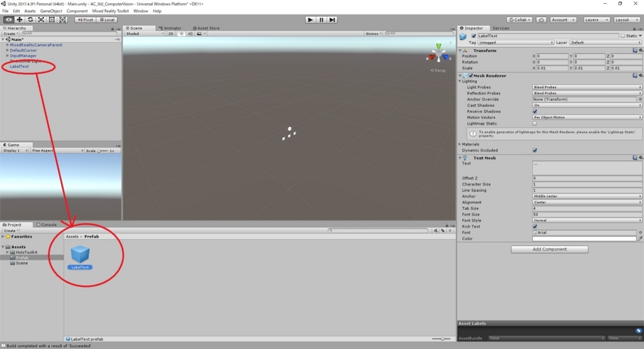This screenshot has height=349, width=644.
Task: Open Mesh Renderer gear settings
Action: pyautogui.click(x=641, y=75)
